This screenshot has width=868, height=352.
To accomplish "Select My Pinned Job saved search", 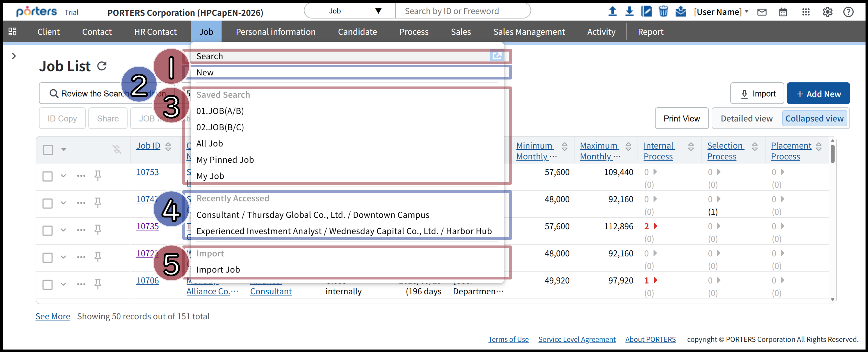I will (x=225, y=160).
